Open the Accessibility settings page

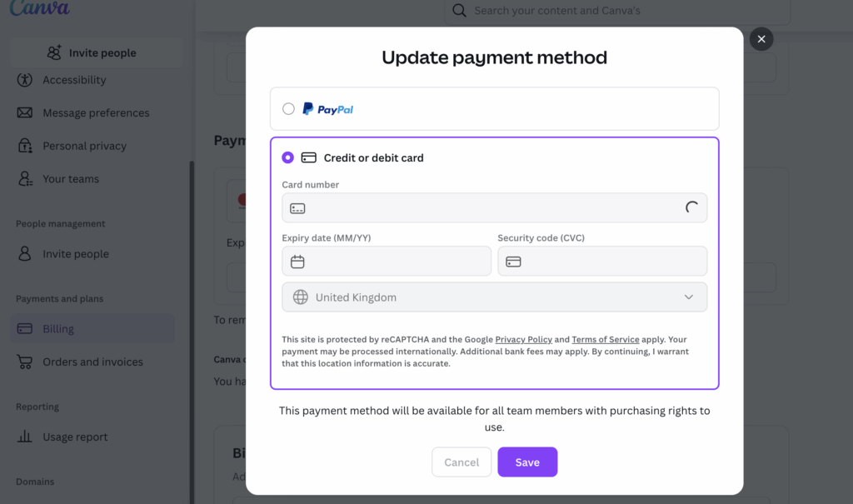(74, 80)
